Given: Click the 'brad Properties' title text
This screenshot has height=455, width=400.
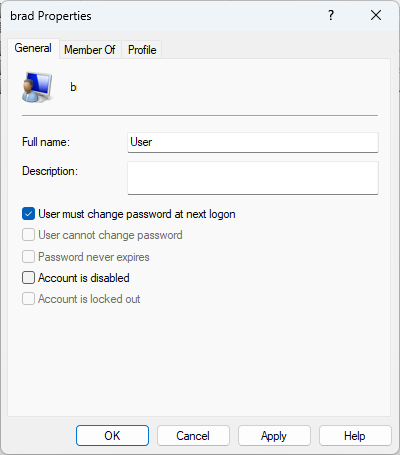Looking at the screenshot, I should 51,16.
